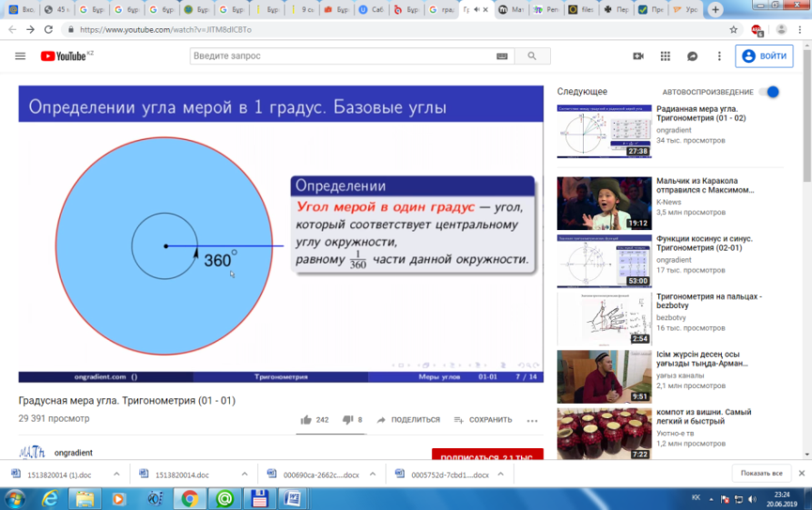This screenshot has height=510, width=812.
Task: Close the active YouTube tab
Action: point(486,9)
